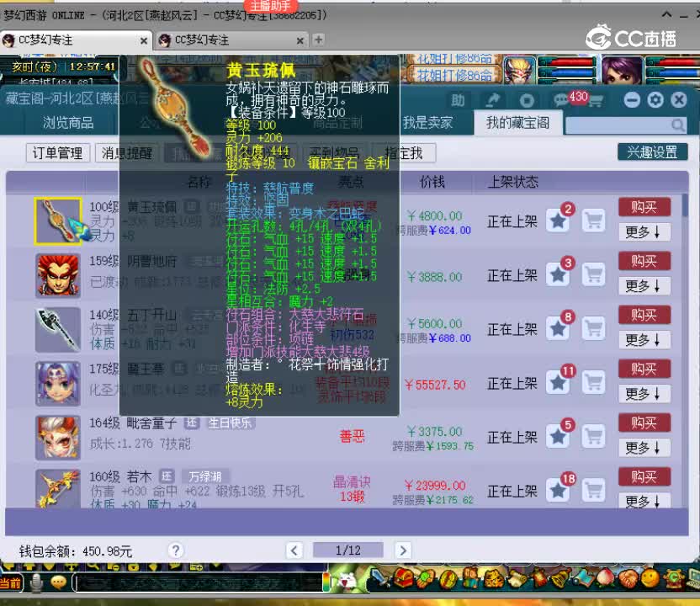700x606 pixels.
Task: Open the shopping cart icon in header
Action: pyautogui.click(x=595, y=101)
